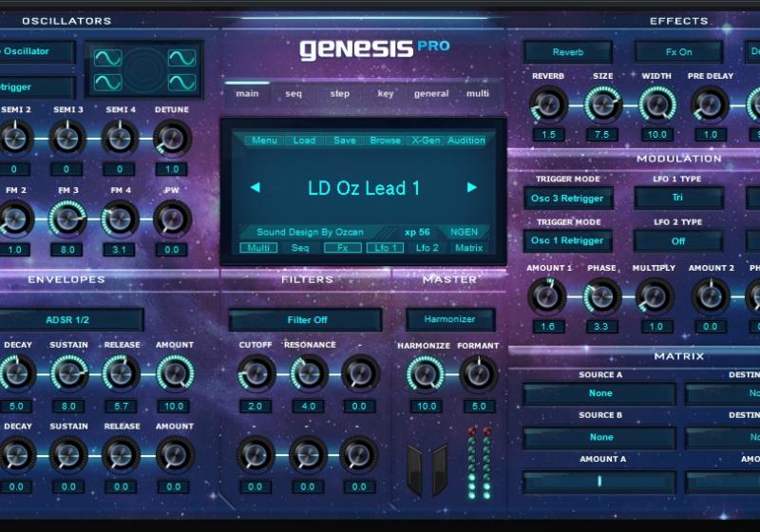
Task: Click the HARMONIZE knob
Action: [426, 373]
